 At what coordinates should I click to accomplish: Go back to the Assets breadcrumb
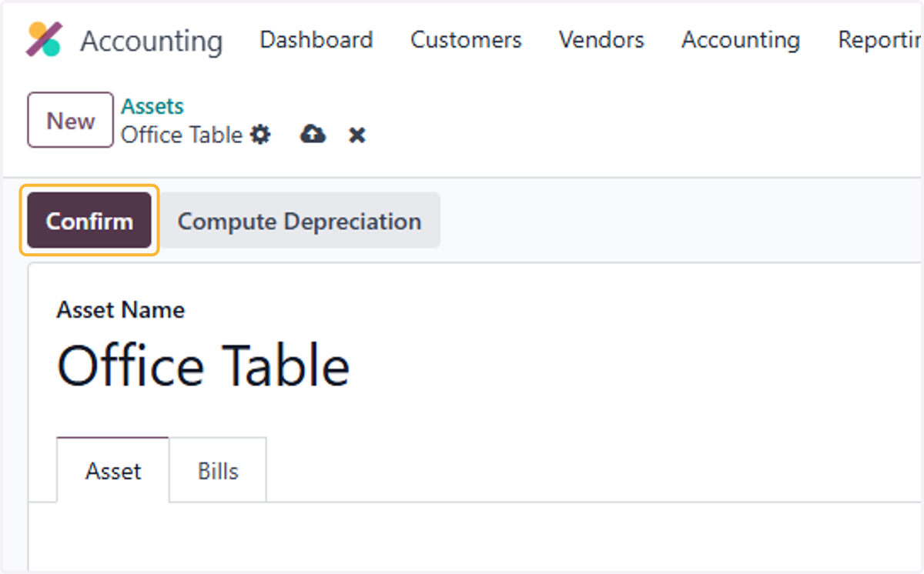pyautogui.click(x=152, y=106)
